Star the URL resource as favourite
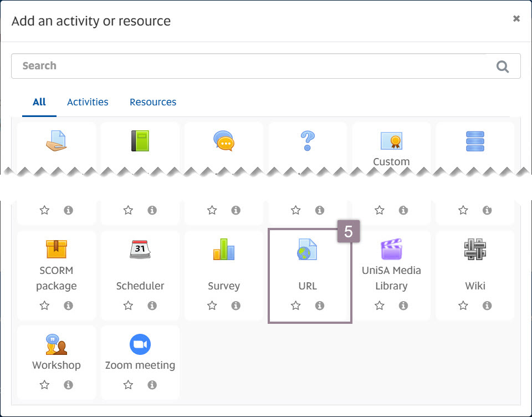Screen dimensions: 532x417 coord(295,305)
